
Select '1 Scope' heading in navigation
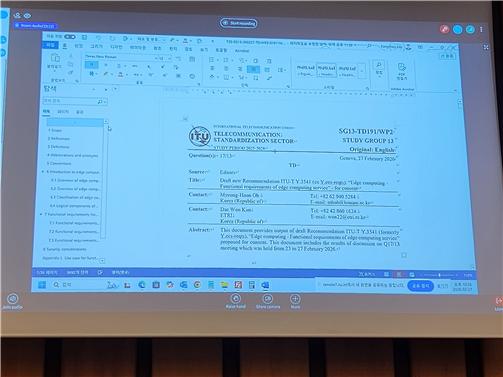55,130
